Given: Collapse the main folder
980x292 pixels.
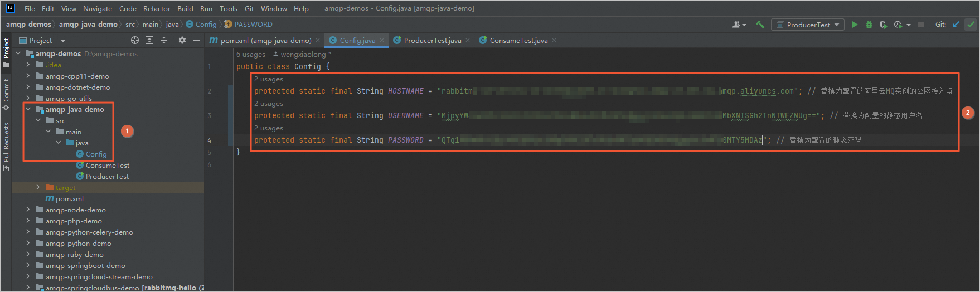Looking at the screenshot, I should pos(48,132).
